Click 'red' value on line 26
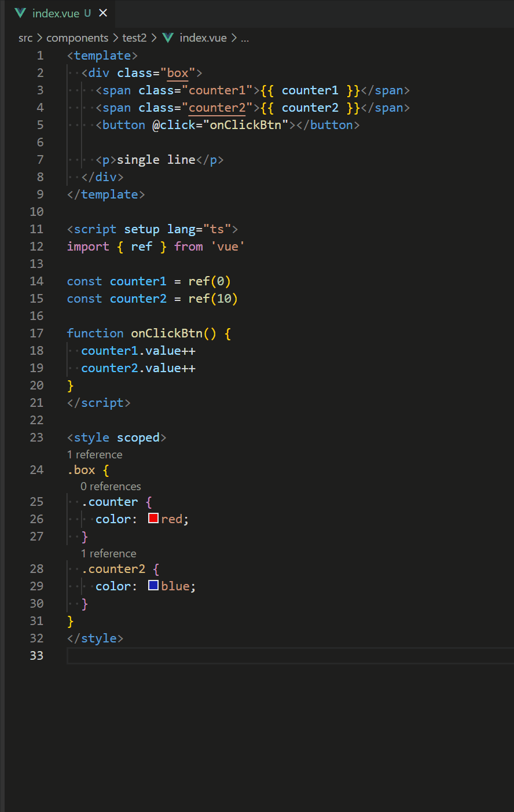This screenshot has height=812, width=514. [171, 519]
